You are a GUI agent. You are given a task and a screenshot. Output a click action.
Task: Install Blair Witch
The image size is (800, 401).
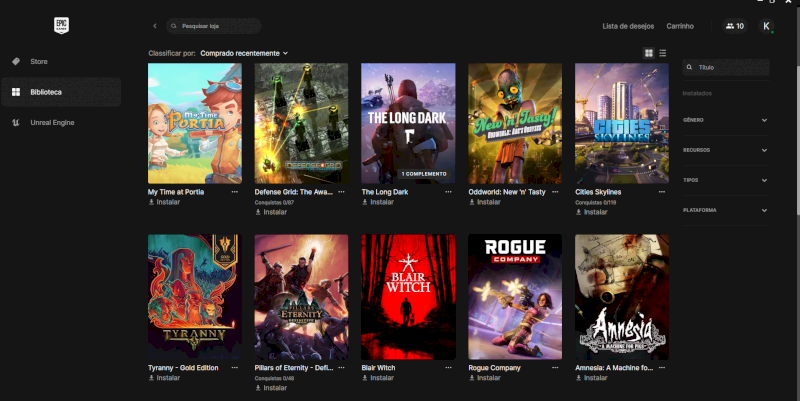(378, 378)
